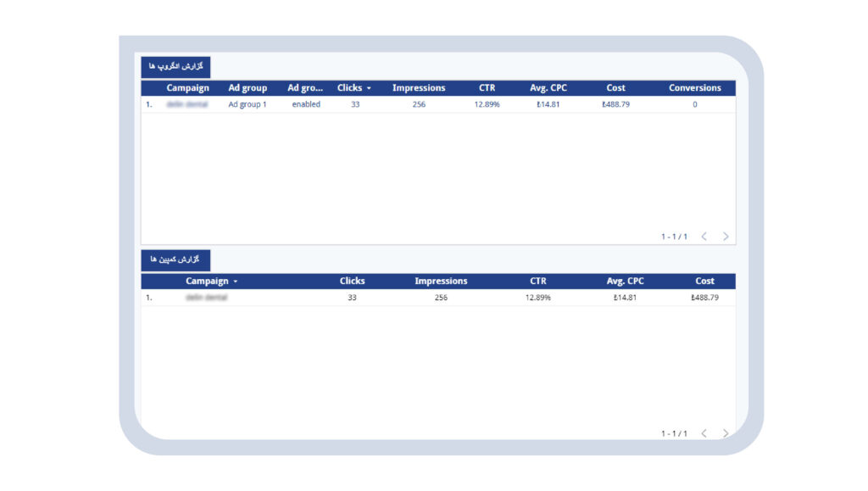The width and height of the screenshot is (868, 491).
Task: Go to next page in ad group table
Action: pyautogui.click(x=726, y=237)
